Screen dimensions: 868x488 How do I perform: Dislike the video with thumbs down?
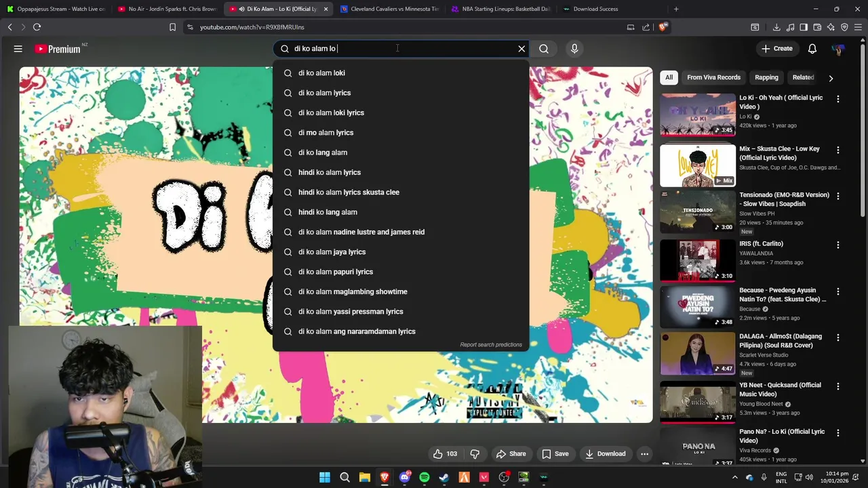[x=475, y=454]
